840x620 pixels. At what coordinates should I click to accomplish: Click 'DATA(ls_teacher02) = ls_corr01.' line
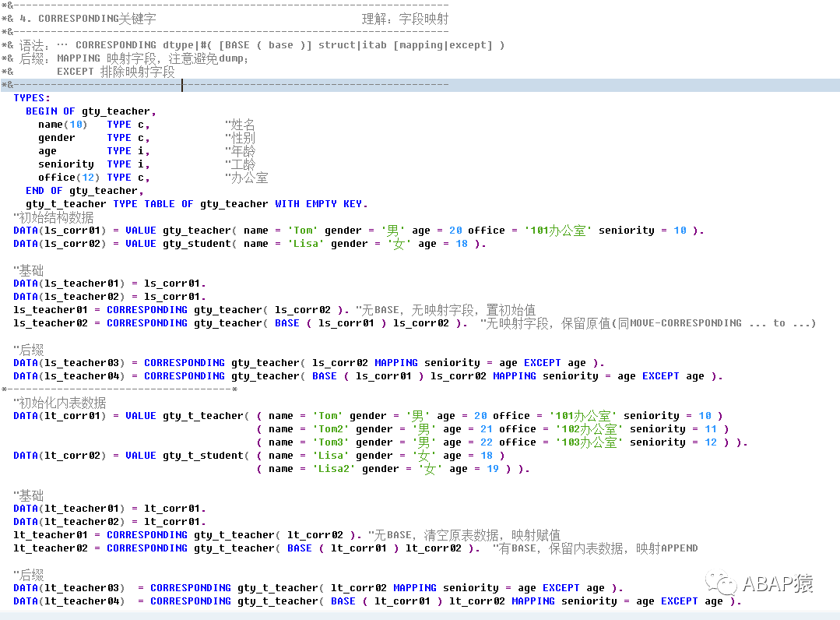coord(110,297)
